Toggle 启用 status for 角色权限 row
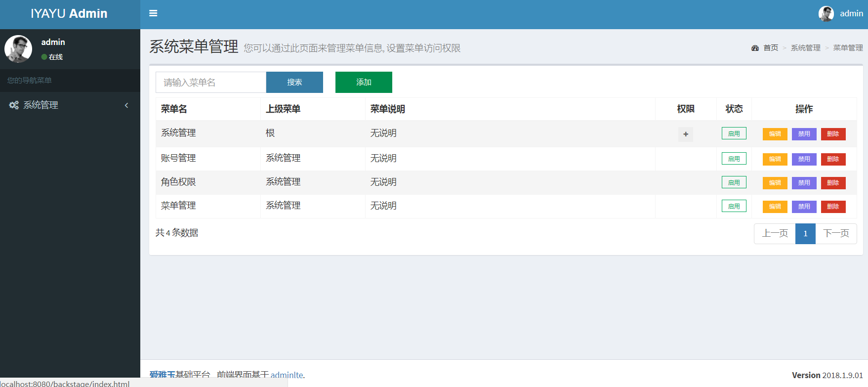868x387 pixels. coord(734,182)
